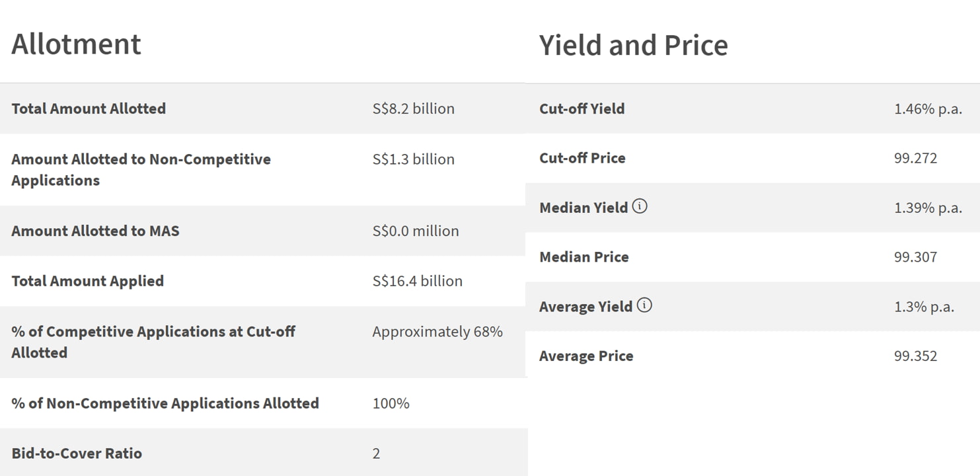Click the Allotment heading
The width and height of the screenshot is (980, 476).
coord(76,44)
